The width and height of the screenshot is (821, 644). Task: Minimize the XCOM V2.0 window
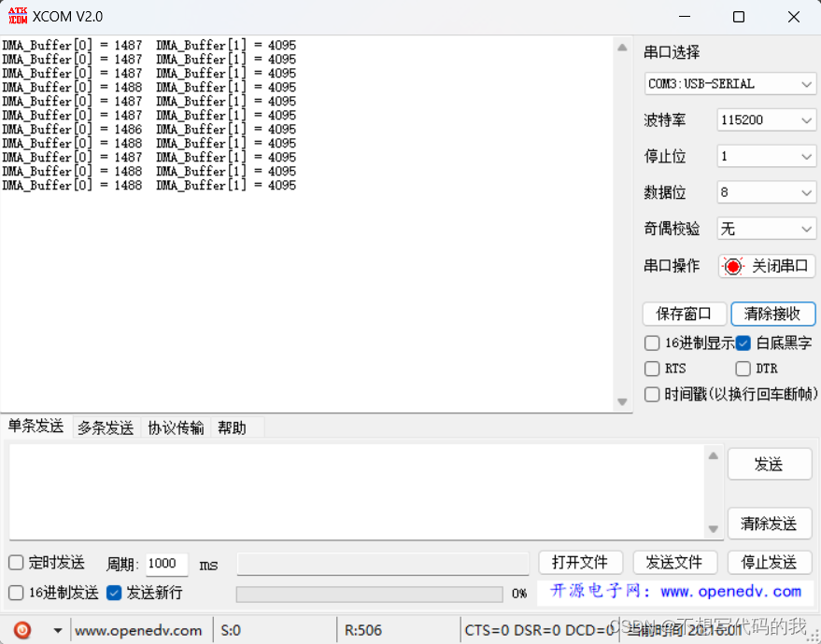point(685,17)
